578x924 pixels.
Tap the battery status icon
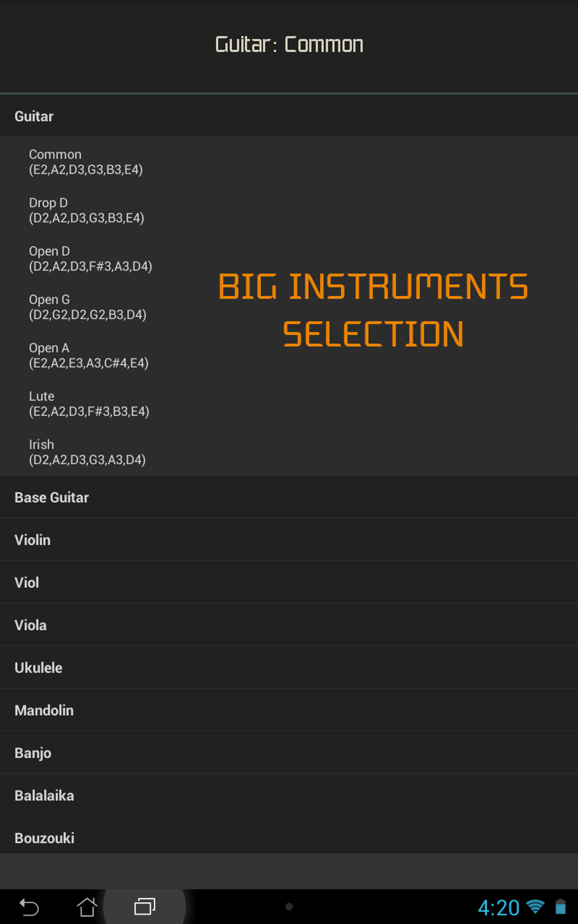560,907
